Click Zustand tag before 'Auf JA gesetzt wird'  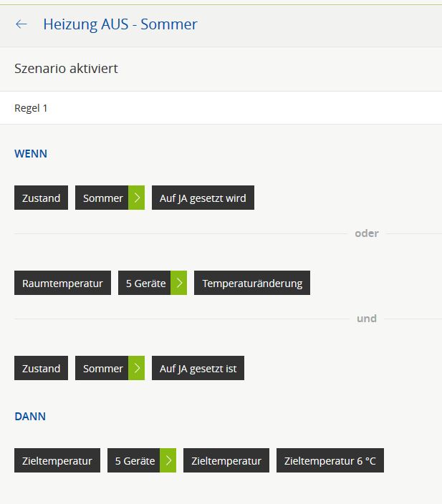click(41, 198)
